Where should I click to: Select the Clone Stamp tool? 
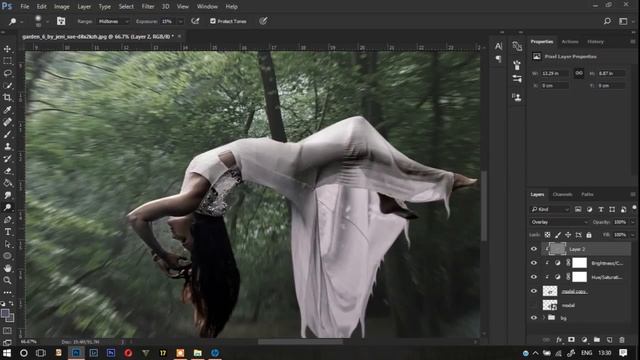pyautogui.click(x=7, y=146)
